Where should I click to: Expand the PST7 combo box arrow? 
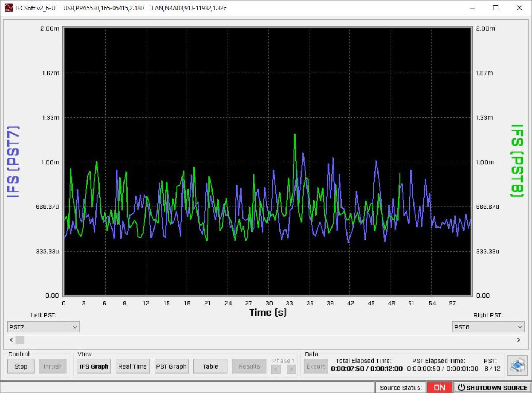tap(75, 327)
